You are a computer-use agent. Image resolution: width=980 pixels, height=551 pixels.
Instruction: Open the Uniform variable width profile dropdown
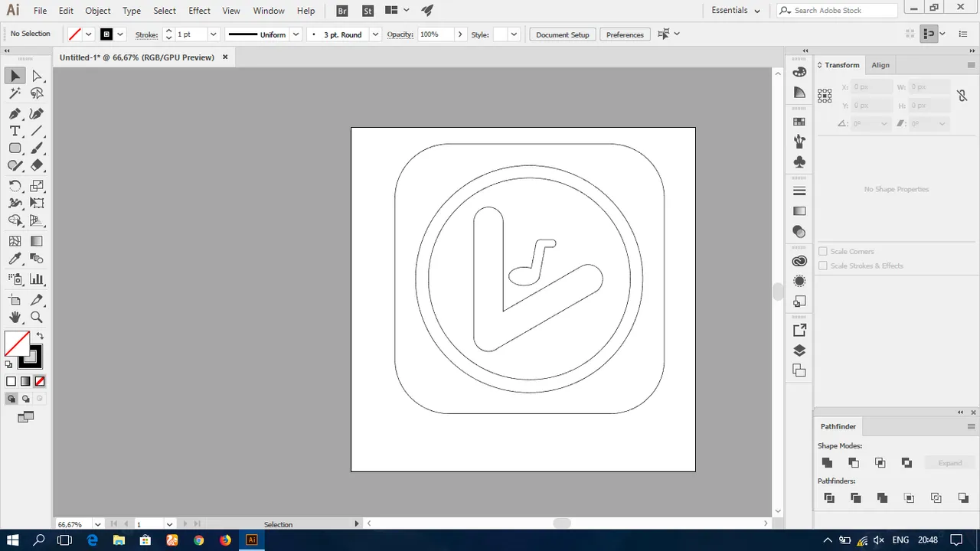click(x=296, y=34)
